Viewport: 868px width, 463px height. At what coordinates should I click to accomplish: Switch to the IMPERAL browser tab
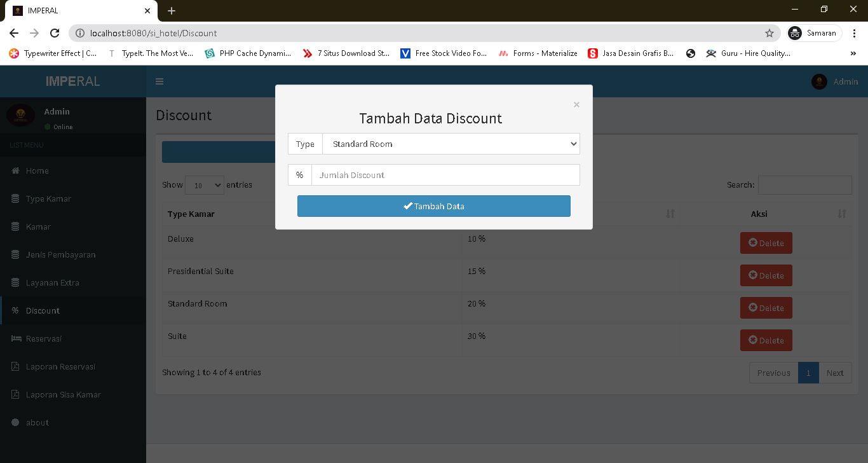point(76,10)
